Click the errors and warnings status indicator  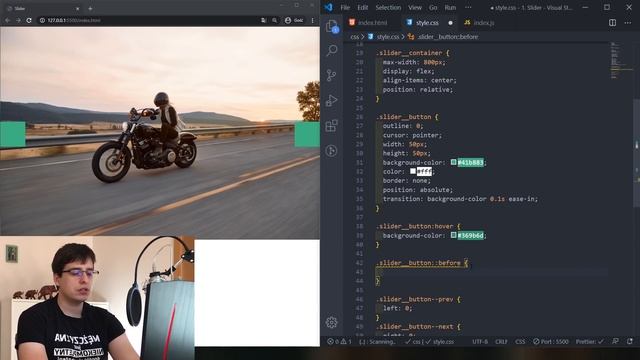(x=339, y=342)
